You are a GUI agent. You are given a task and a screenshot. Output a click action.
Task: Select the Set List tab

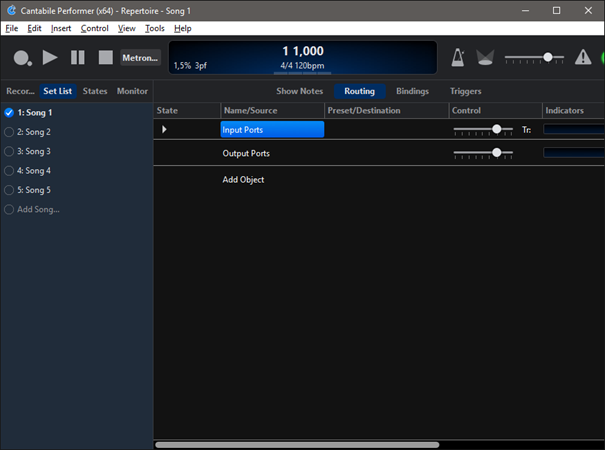[57, 91]
